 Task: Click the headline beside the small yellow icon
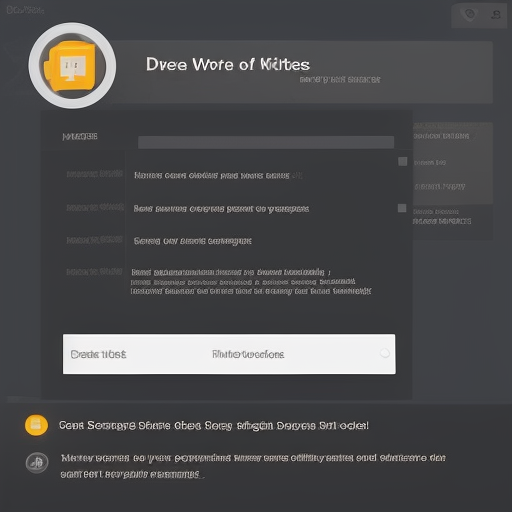click(x=214, y=426)
